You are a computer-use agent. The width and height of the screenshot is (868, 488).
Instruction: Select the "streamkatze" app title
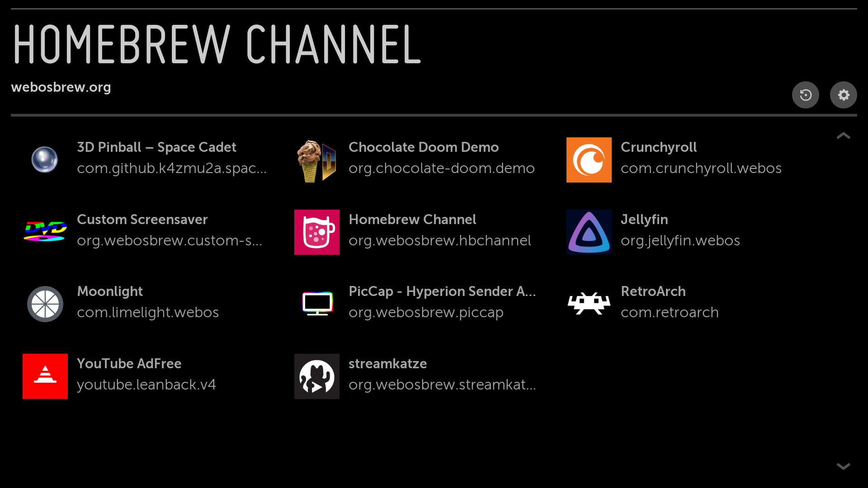coord(388,364)
